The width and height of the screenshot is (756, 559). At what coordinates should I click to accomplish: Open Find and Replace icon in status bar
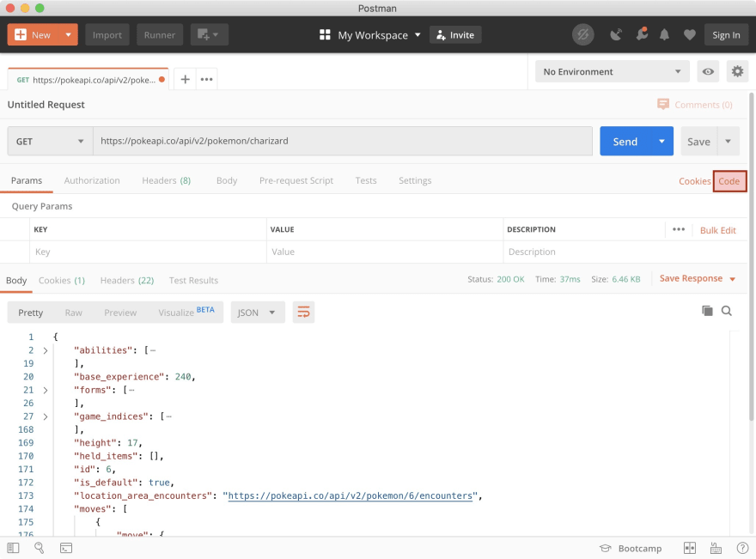(39, 548)
